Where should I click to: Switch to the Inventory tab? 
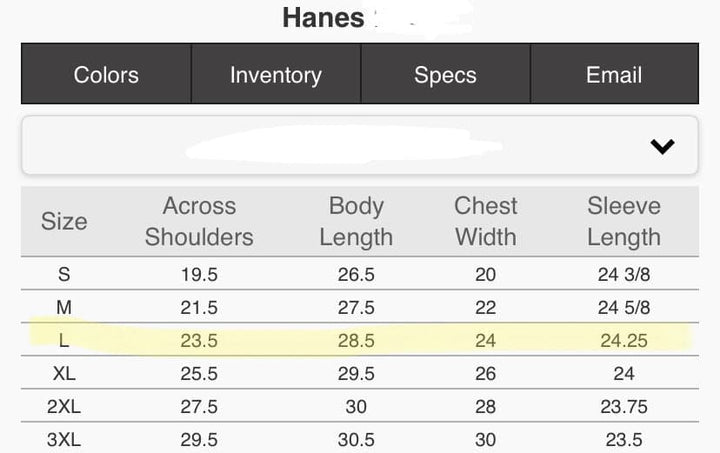point(276,74)
